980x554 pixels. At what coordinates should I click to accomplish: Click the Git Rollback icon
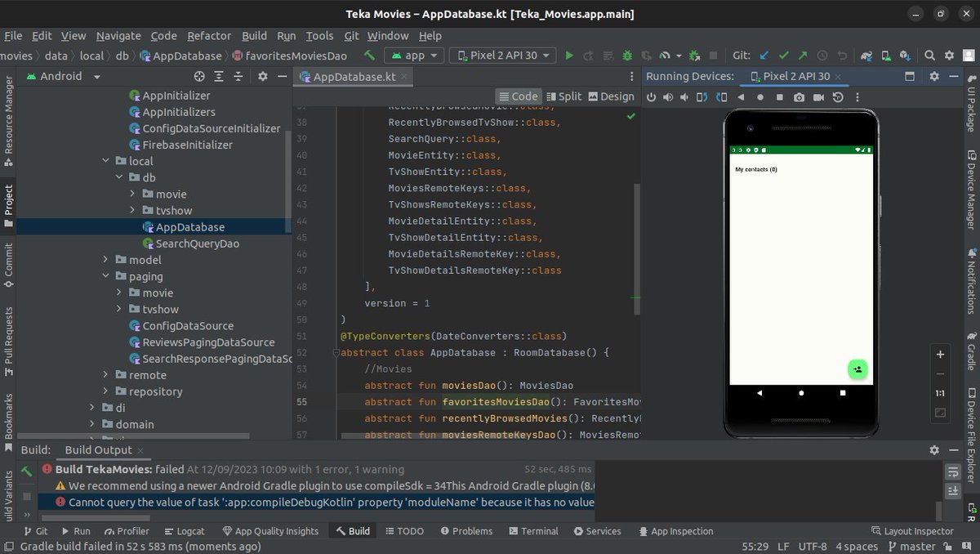[841, 56]
